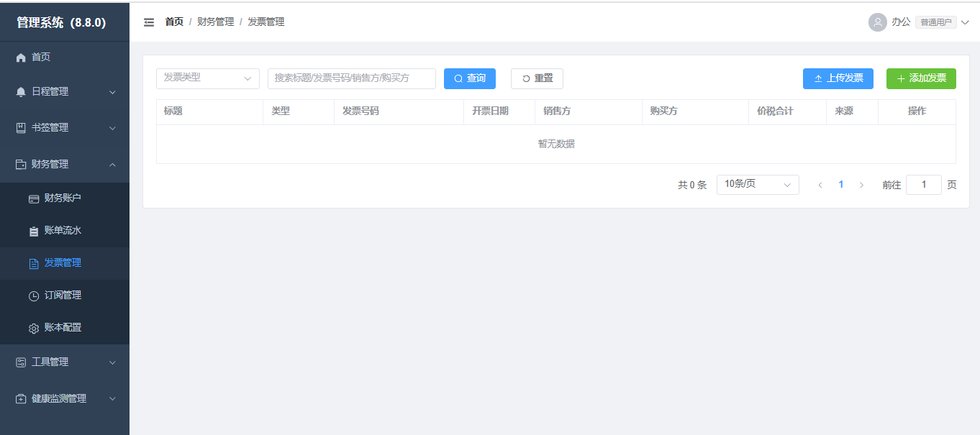Open the 发票类型 dropdown

click(x=208, y=78)
